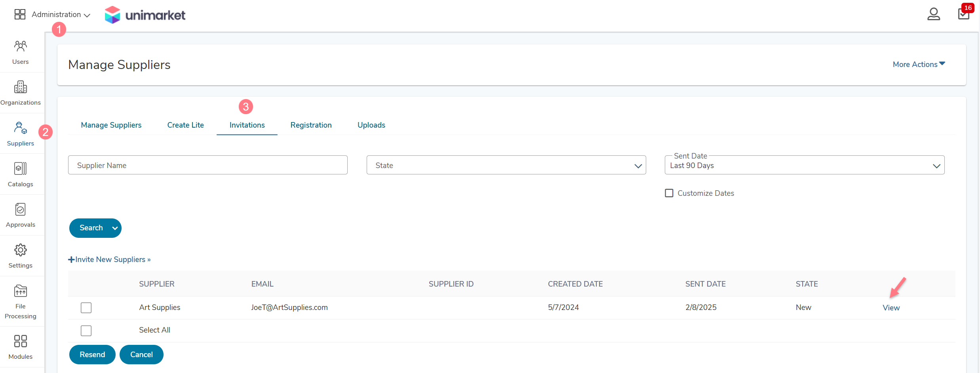Click the SUPPLIER ID column header
Image resolution: width=980 pixels, height=373 pixels.
451,284
